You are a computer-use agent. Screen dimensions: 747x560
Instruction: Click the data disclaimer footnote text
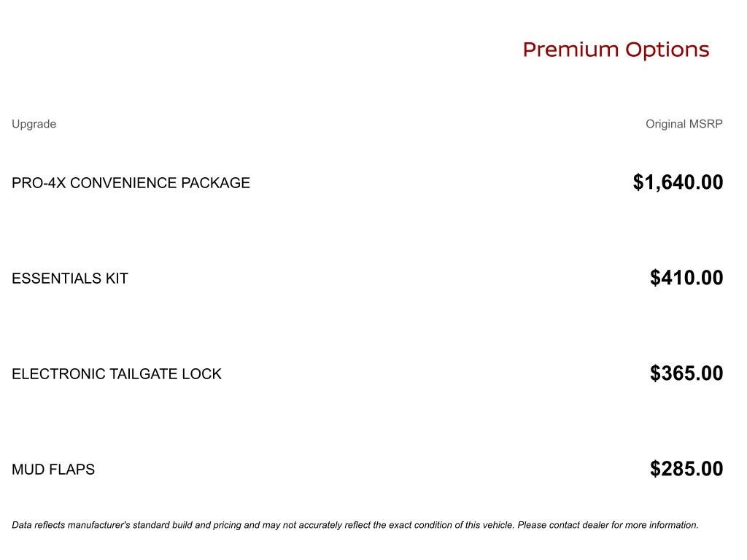(355, 525)
